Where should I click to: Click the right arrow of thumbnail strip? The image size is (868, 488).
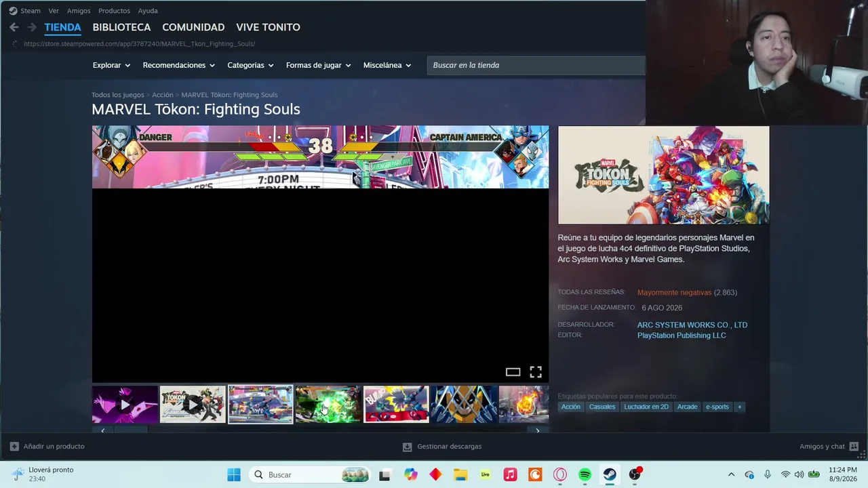(x=538, y=430)
